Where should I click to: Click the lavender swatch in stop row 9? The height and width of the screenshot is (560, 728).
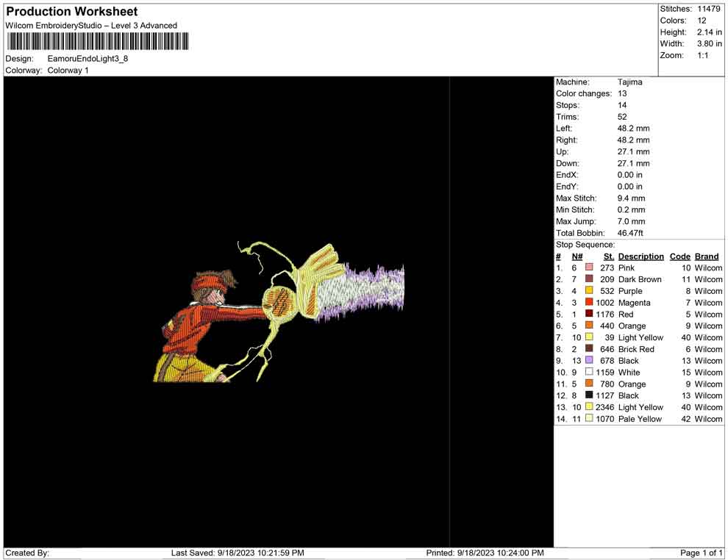(x=589, y=360)
